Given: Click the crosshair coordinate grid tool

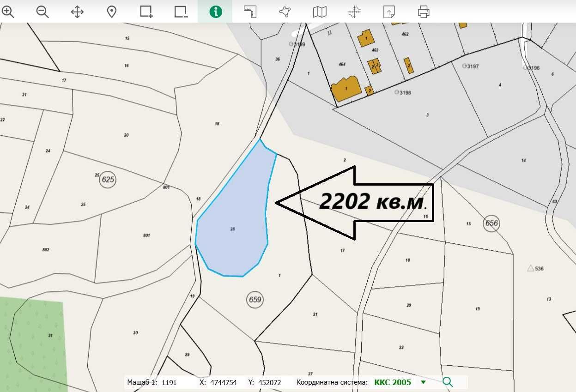Looking at the screenshot, I should coord(354,12).
